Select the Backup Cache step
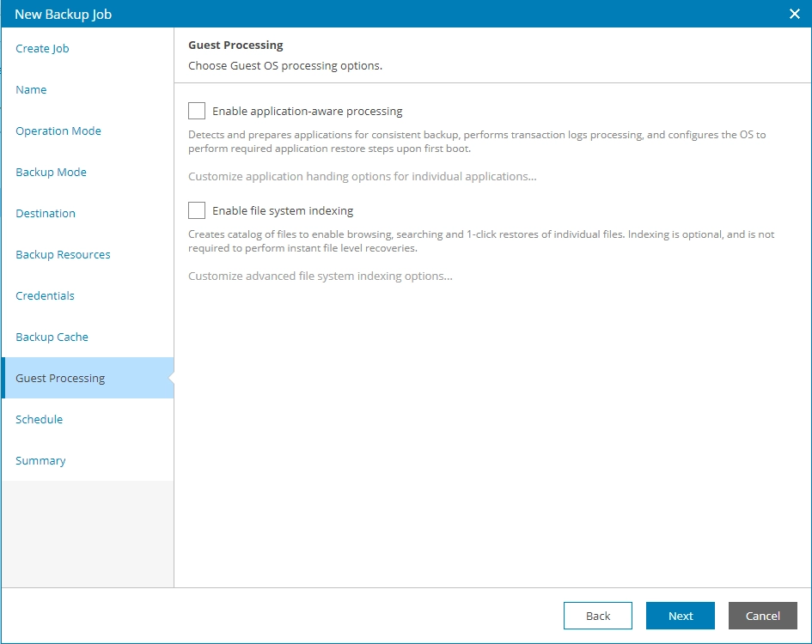Image resolution: width=812 pixels, height=644 pixels. pyautogui.click(x=52, y=337)
